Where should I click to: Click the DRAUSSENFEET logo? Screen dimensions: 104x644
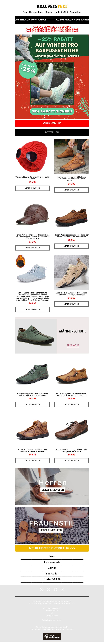[x=52, y=6]
